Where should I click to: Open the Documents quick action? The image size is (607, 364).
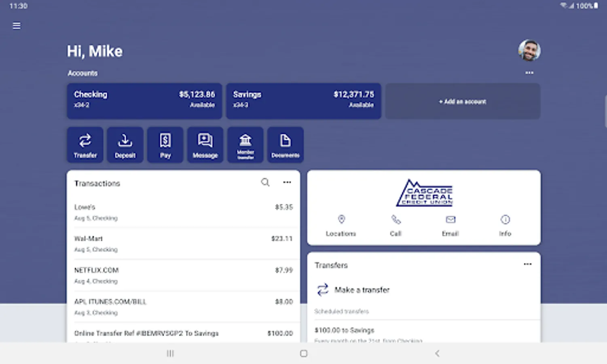[286, 145]
